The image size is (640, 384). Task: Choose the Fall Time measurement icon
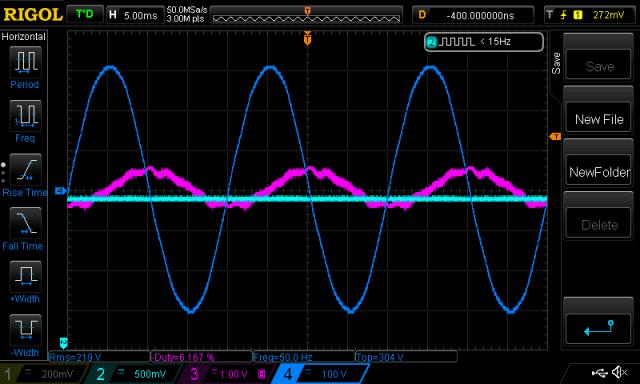click(x=25, y=222)
